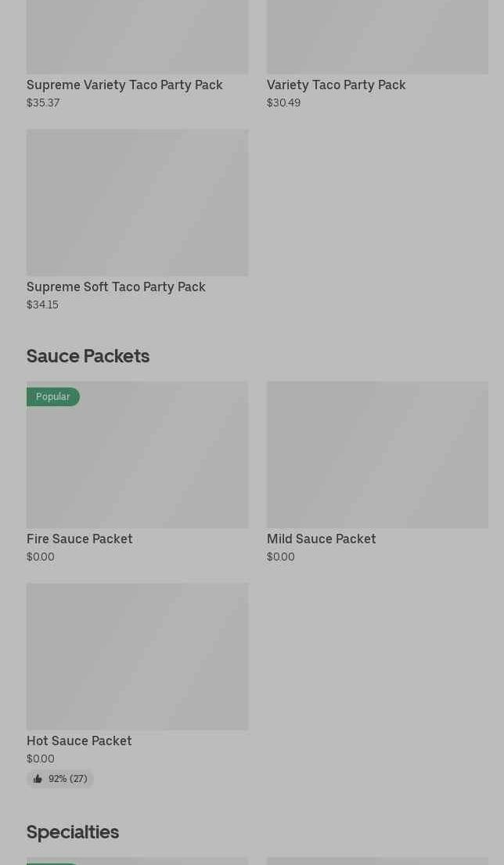Click the $35.37 price
Viewport: 504px width, 865px height.
pyautogui.click(x=43, y=103)
